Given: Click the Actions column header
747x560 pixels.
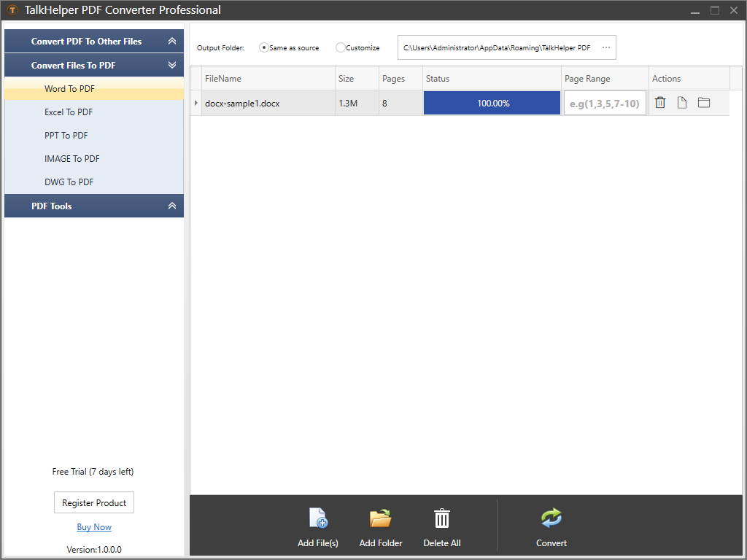Looking at the screenshot, I should [689, 79].
